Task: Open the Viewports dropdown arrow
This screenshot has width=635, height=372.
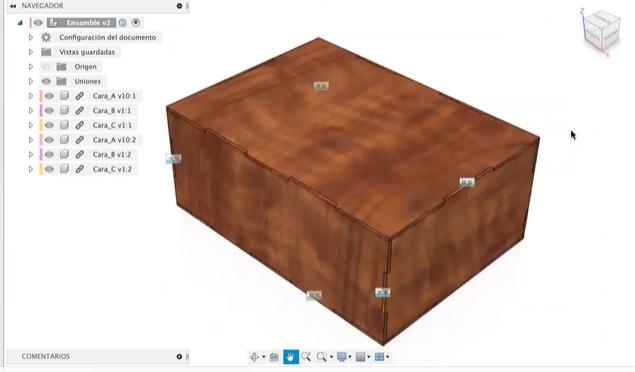Action: (x=388, y=357)
